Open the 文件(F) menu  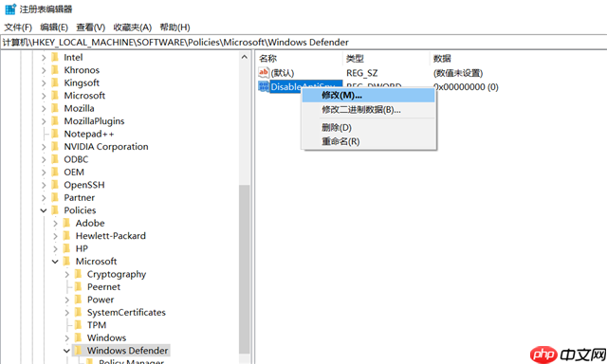click(18, 27)
